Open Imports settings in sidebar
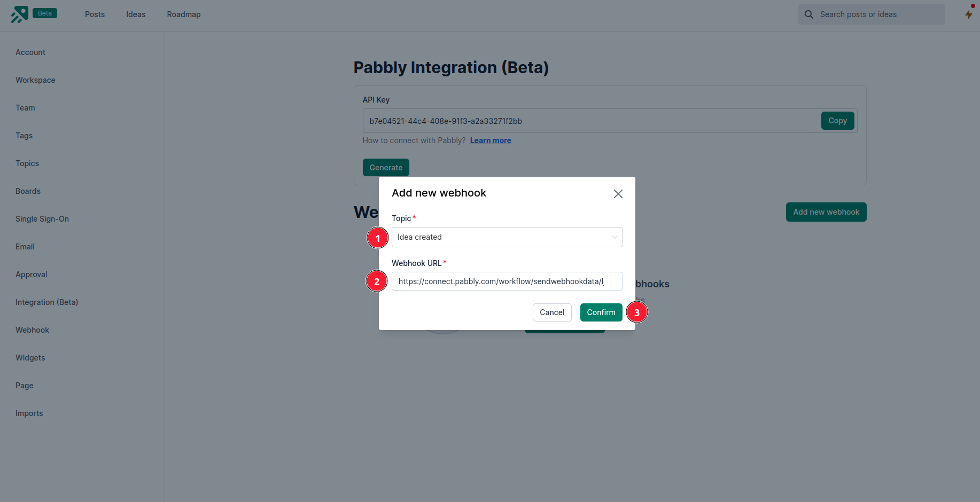Viewport: 980px width, 502px height. [x=29, y=413]
